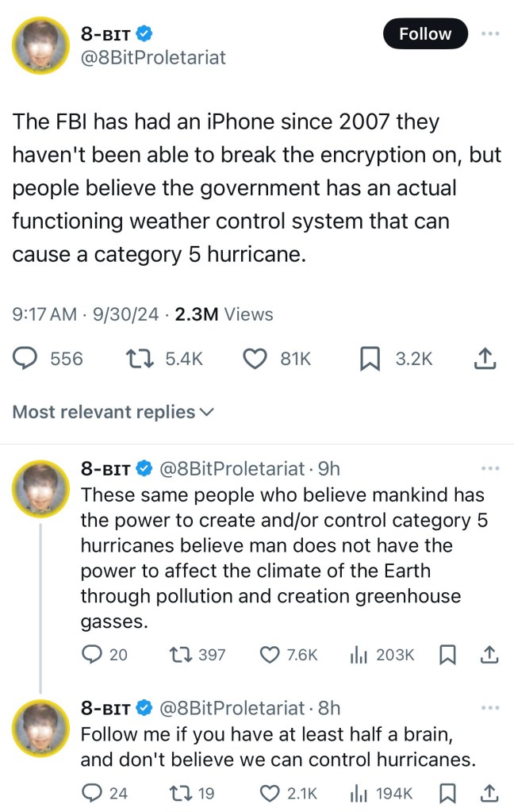View the 2.3M Views count details
Screen dimensions: 514x812
point(223,314)
